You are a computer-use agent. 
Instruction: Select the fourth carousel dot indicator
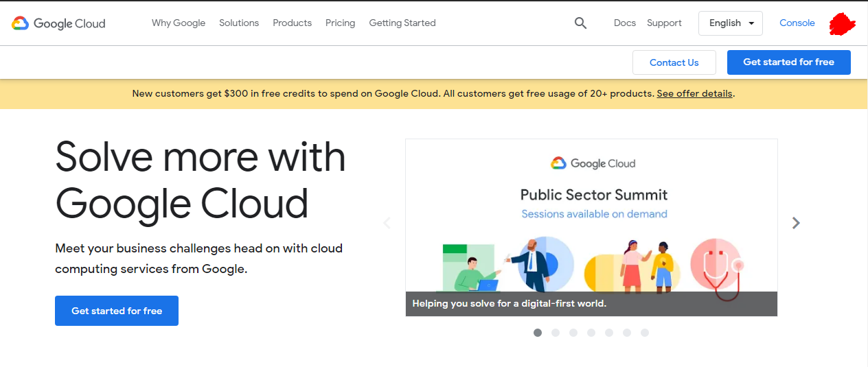[591, 333]
